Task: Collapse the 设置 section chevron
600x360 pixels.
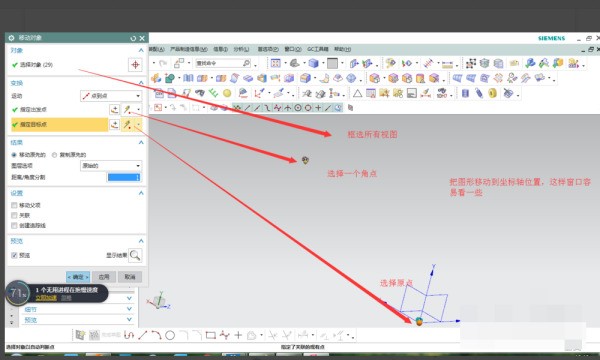Action: click(141, 193)
